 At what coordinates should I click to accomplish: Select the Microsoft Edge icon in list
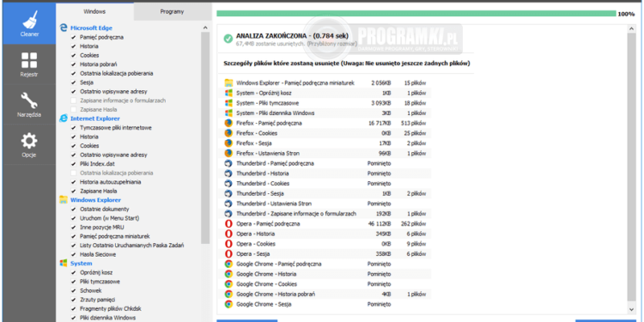64,28
